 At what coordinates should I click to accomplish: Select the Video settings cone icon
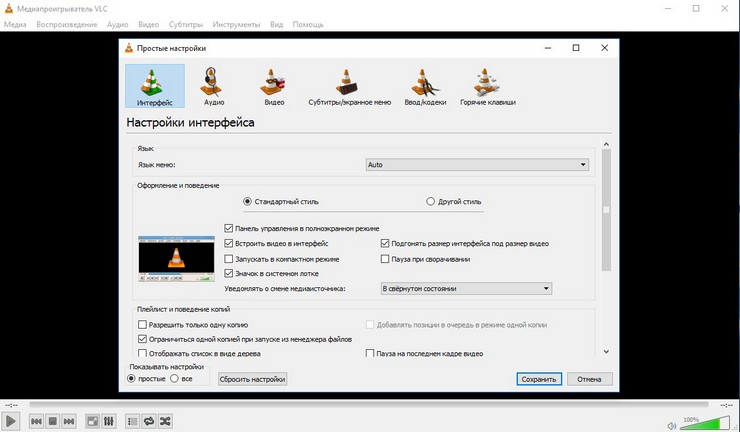pos(274,84)
